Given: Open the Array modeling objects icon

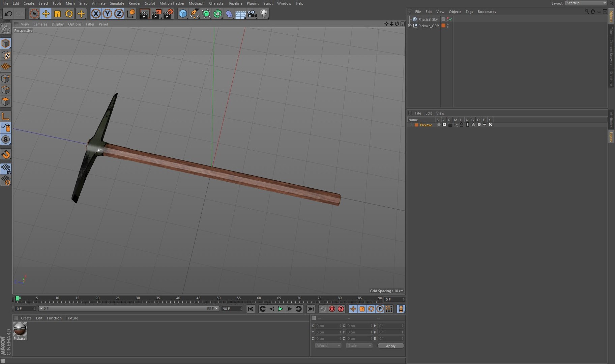Looking at the screenshot, I should tap(218, 14).
